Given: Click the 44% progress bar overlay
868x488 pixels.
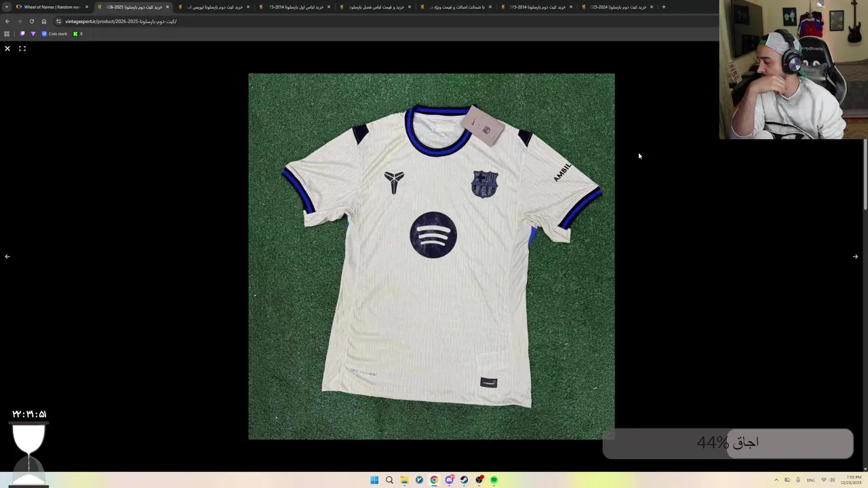Looking at the screenshot, I should (x=728, y=443).
